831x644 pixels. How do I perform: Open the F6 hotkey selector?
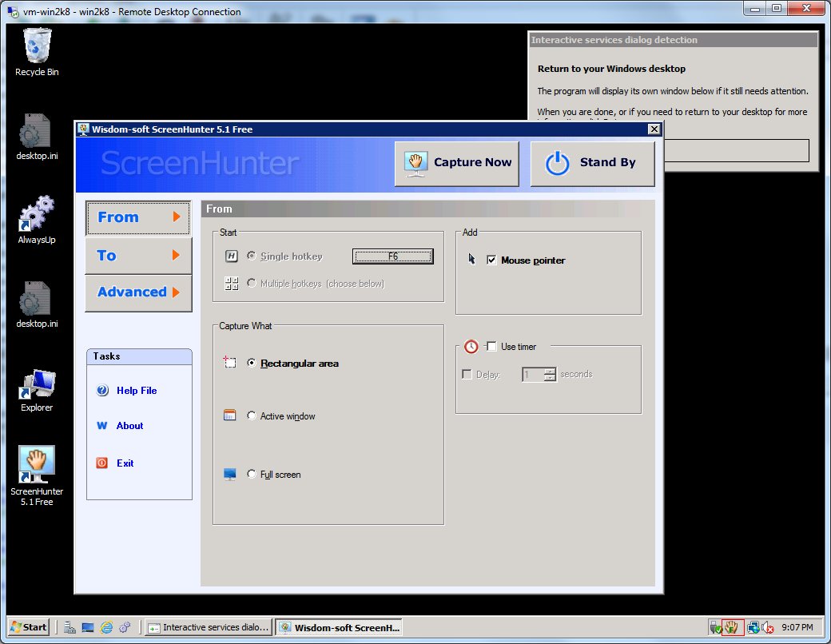pos(392,256)
